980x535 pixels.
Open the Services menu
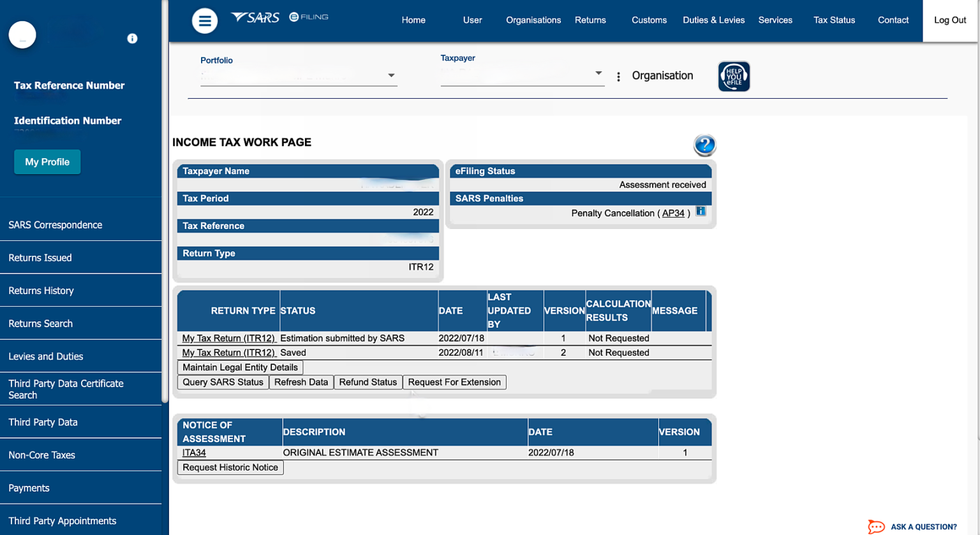click(x=775, y=20)
